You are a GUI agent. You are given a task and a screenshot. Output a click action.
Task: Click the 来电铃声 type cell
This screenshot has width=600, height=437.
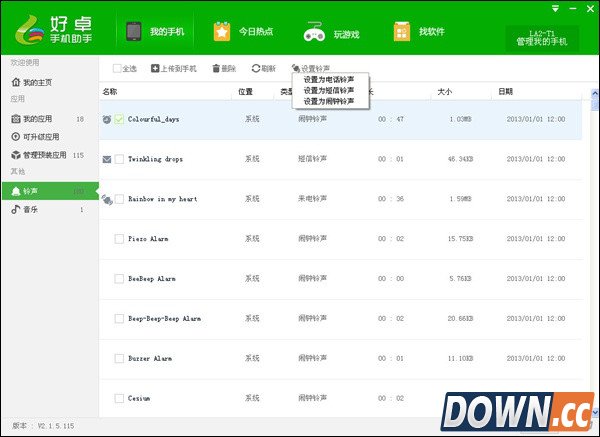pos(313,199)
